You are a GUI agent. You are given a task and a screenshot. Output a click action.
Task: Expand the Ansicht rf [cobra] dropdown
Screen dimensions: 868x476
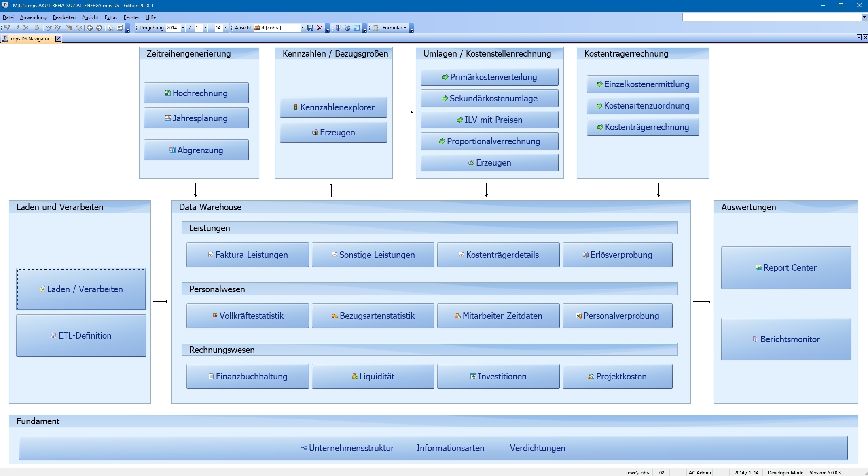(302, 28)
